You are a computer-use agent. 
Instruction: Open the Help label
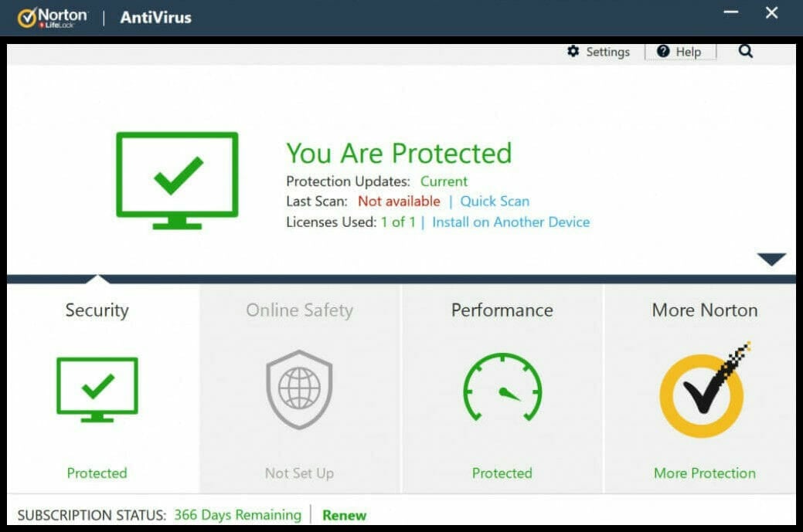tap(689, 52)
